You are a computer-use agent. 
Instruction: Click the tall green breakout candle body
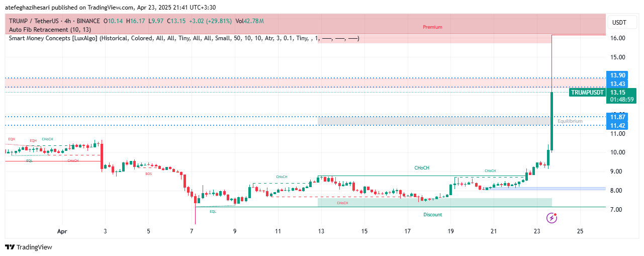[552, 121]
